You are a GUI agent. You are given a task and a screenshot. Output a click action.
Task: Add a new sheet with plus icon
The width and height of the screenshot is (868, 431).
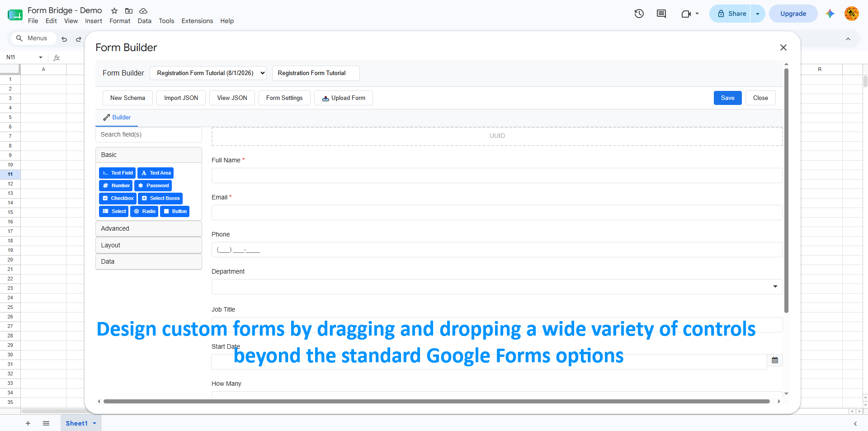[28, 423]
